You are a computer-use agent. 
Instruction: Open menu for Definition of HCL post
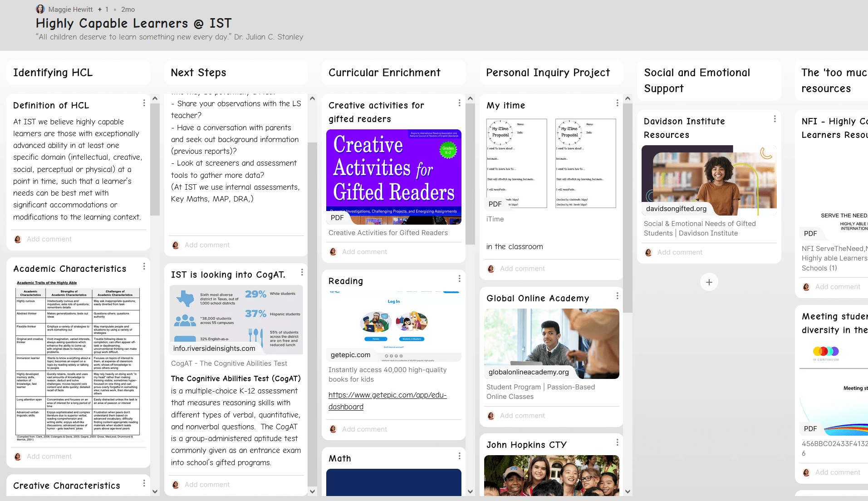pyautogui.click(x=144, y=103)
